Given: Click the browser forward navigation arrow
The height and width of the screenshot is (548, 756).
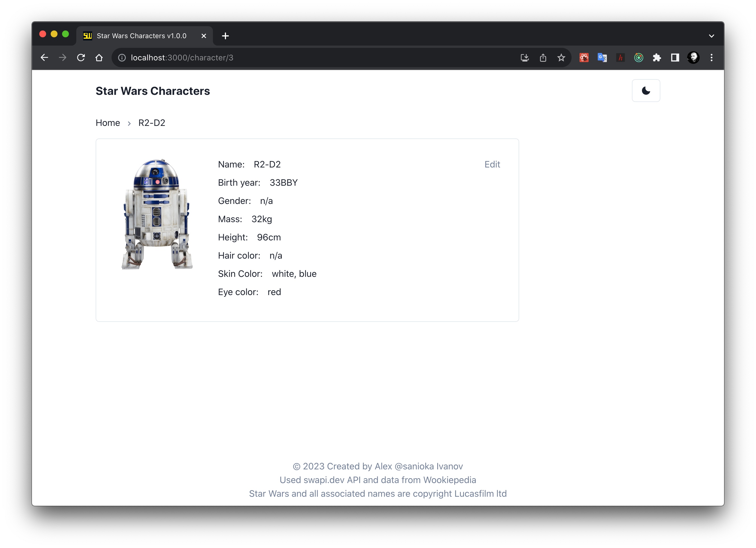Looking at the screenshot, I should pos(63,58).
